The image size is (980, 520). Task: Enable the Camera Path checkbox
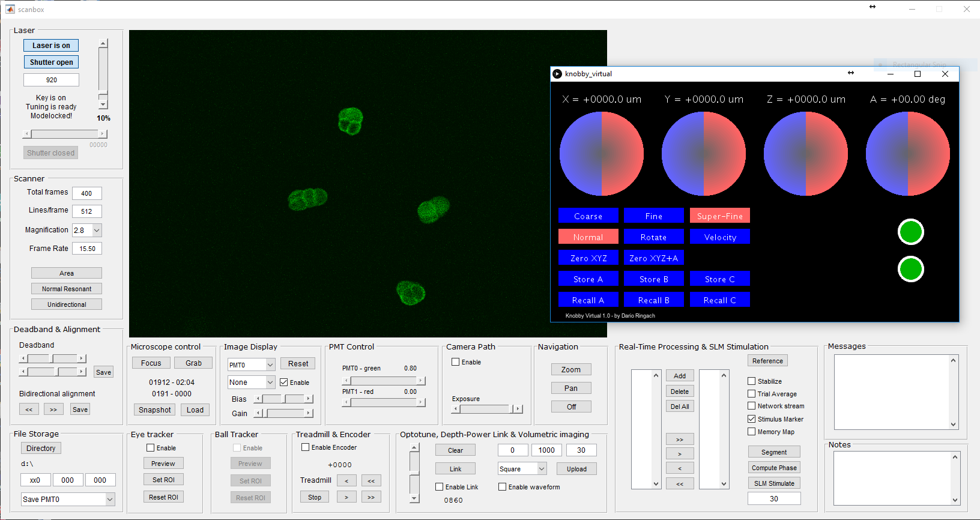tap(456, 362)
